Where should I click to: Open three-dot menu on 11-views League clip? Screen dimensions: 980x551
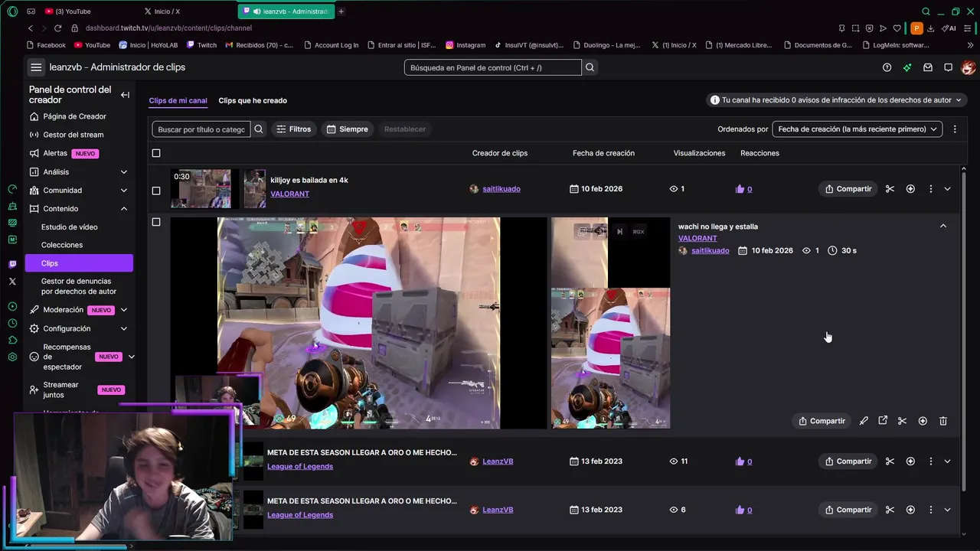click(x=931, y=461)
